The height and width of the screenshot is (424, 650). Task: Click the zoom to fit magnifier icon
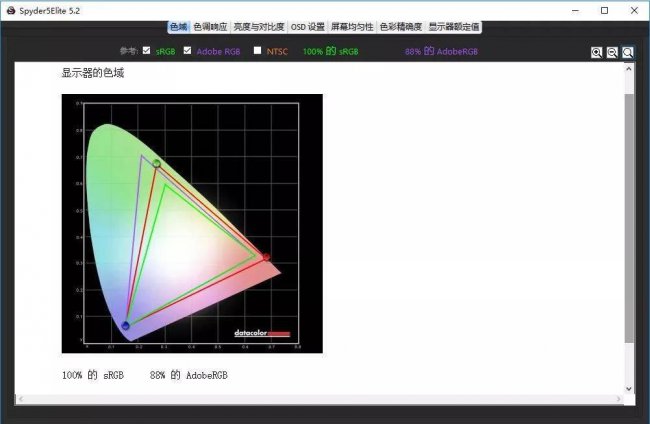tap(628, 52)
